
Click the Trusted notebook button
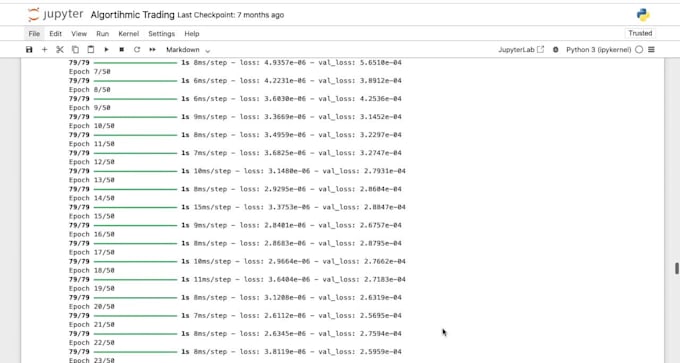tap(640, 33)
